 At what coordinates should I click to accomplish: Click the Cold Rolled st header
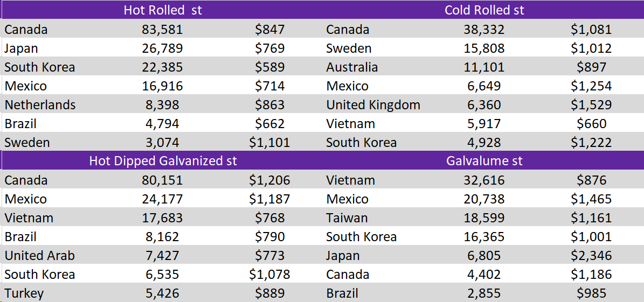(484, 10)
